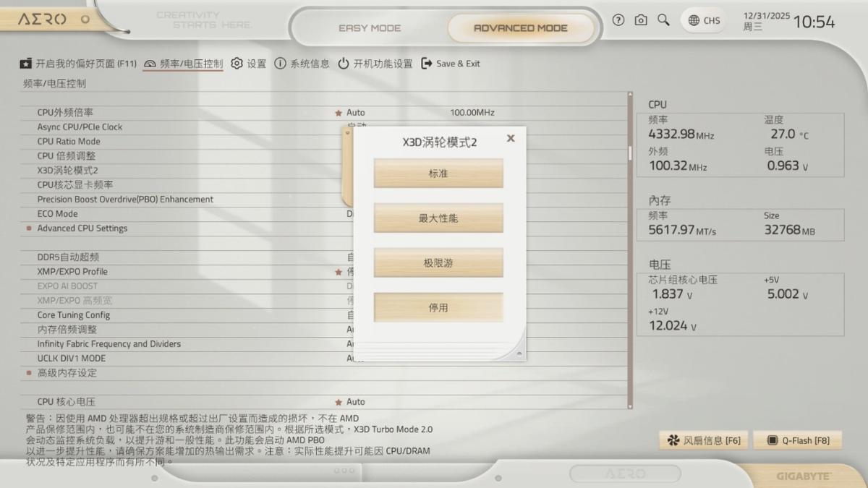Click the AERO logo at top left

pos(42,20)
